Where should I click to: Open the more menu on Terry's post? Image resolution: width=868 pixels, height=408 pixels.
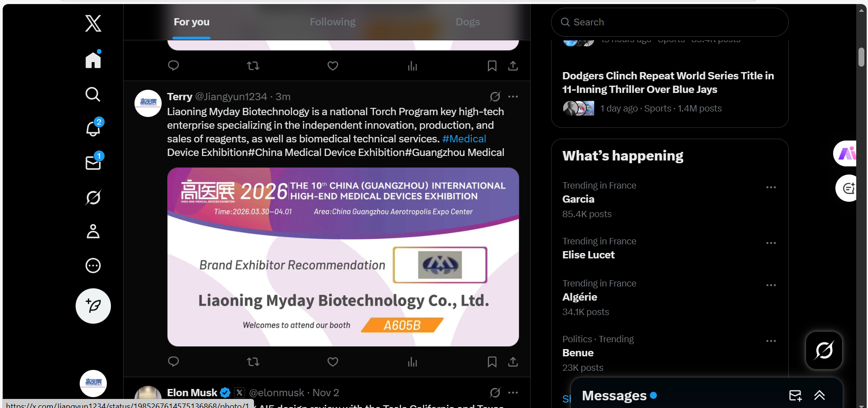[x=513, y=97]
